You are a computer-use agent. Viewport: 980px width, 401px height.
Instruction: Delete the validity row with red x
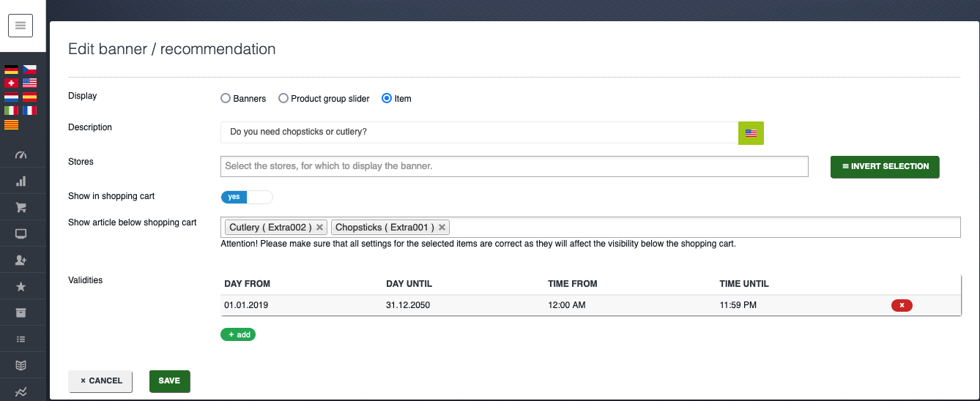coord(902,305)
